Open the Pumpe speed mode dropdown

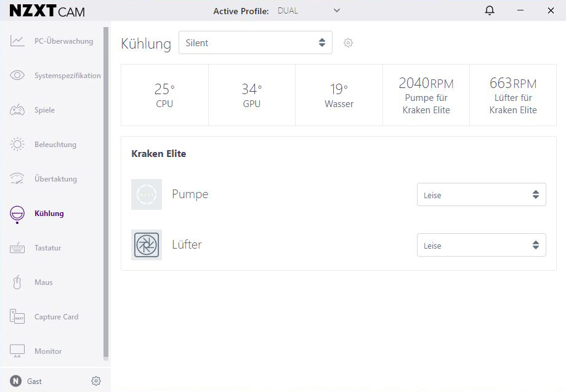click(481, 195)
